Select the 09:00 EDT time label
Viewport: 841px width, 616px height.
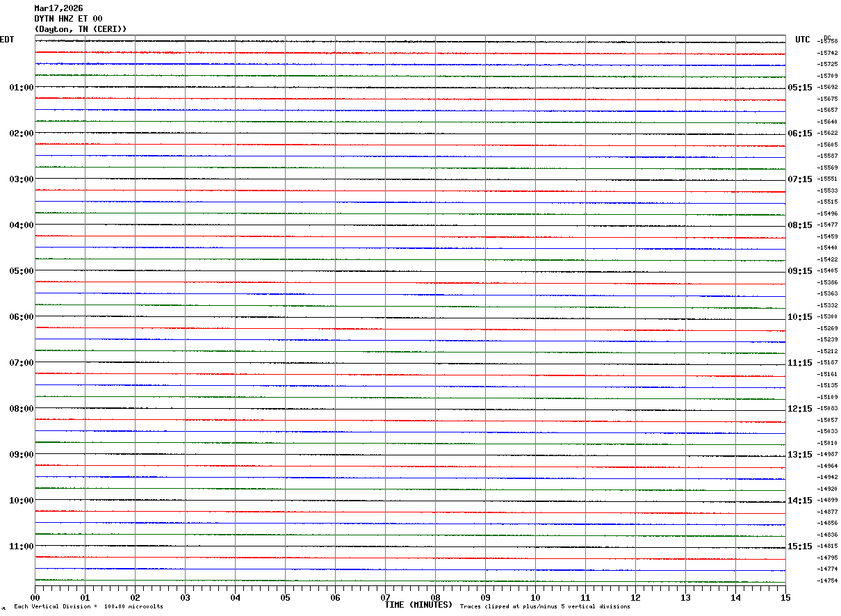[x=22, y=455]
